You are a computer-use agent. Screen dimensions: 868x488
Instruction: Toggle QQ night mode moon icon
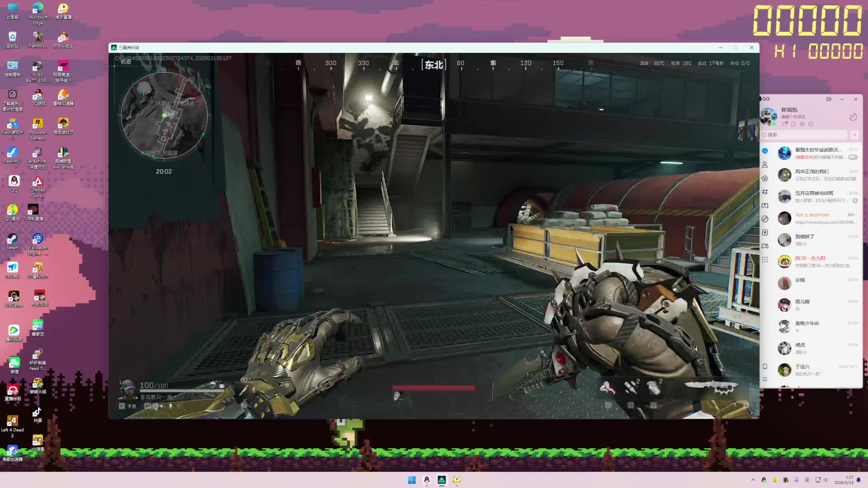point(853,117)
